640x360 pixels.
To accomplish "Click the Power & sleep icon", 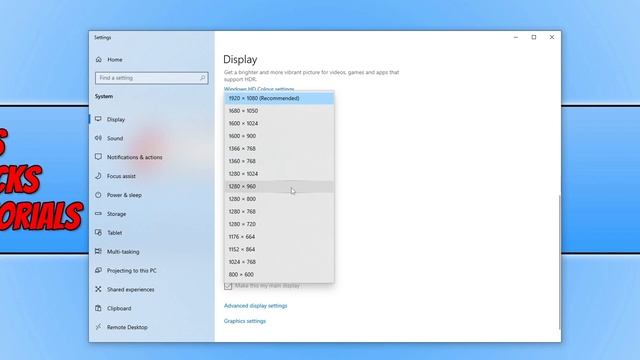I will (x=98, y=195).
